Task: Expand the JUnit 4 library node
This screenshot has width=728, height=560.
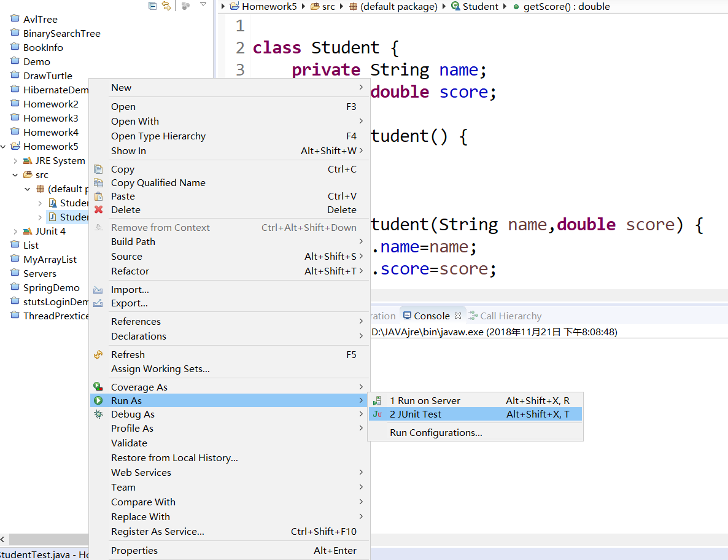Action: [x=15, y=231]
